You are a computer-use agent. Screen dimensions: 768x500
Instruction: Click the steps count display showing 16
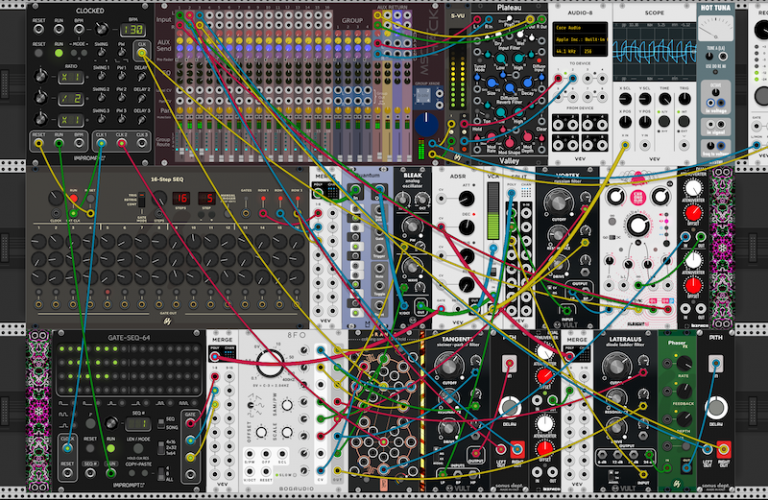181,198
